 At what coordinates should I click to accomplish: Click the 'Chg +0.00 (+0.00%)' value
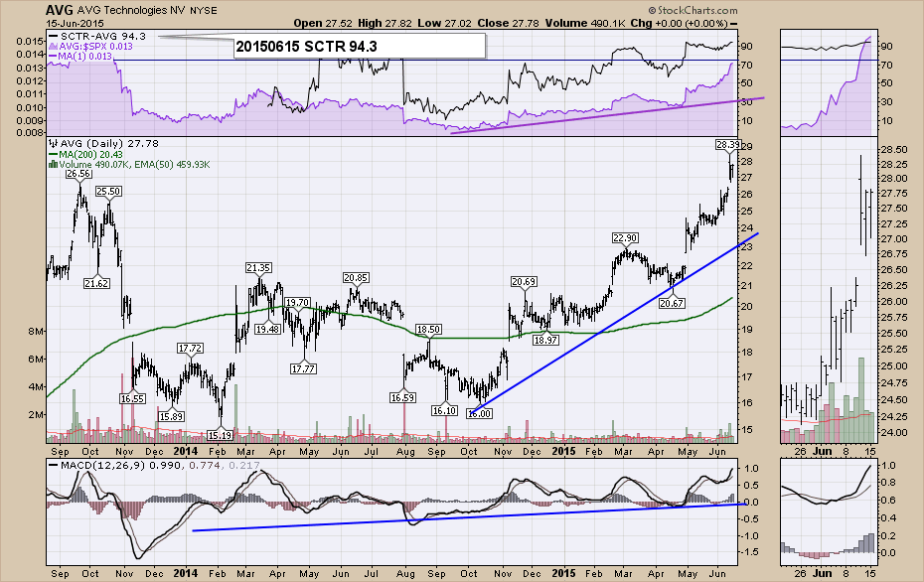pos(683,24)
